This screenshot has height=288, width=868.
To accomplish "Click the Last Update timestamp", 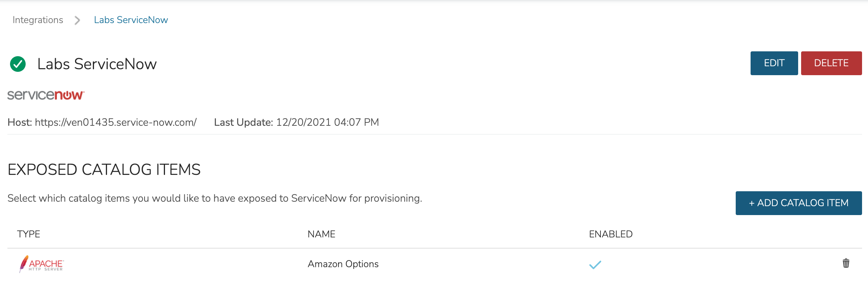I will pos(327,122).
